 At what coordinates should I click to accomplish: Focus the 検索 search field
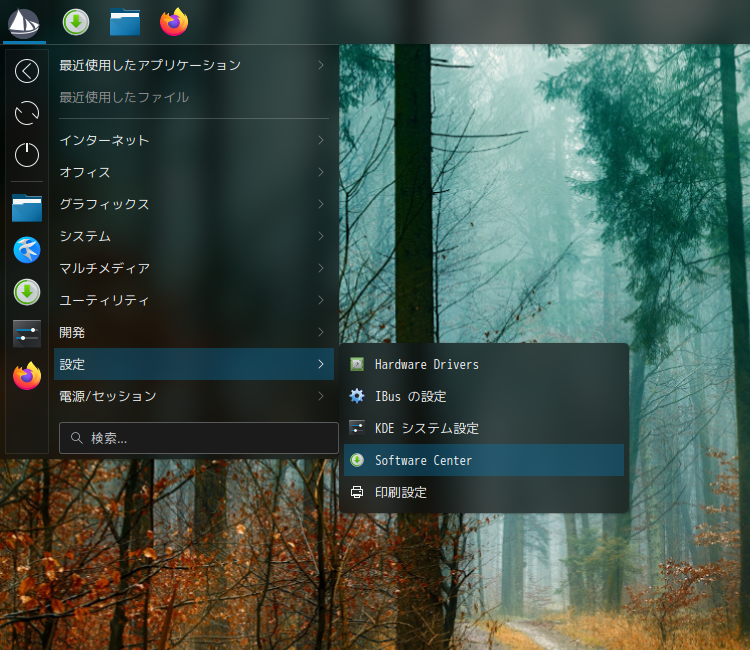pyautogui.click(x=199, y=438)
